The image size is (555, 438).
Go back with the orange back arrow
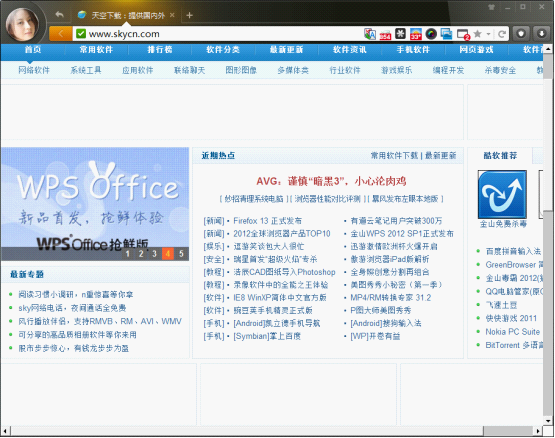pyautogui.click(x=61, y=34)
